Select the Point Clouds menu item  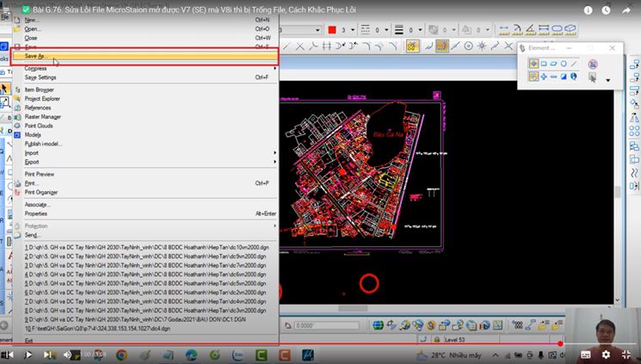(x=39, y=126)
